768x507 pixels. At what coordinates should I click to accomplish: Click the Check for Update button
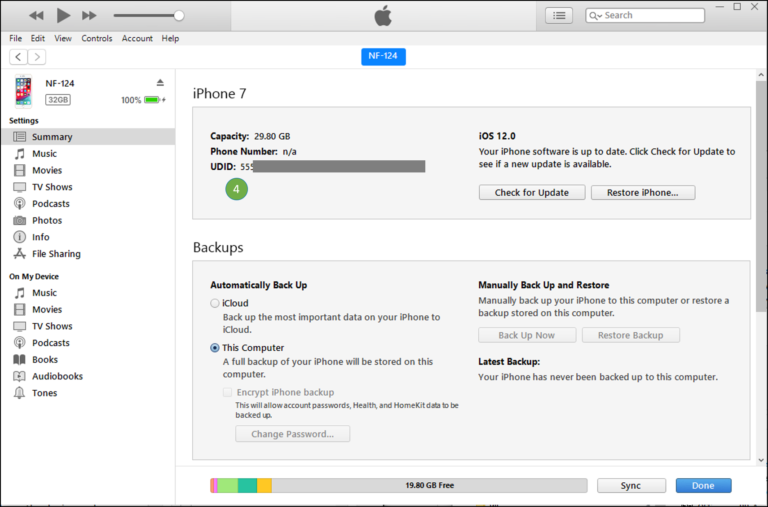(x=531, y=192)
